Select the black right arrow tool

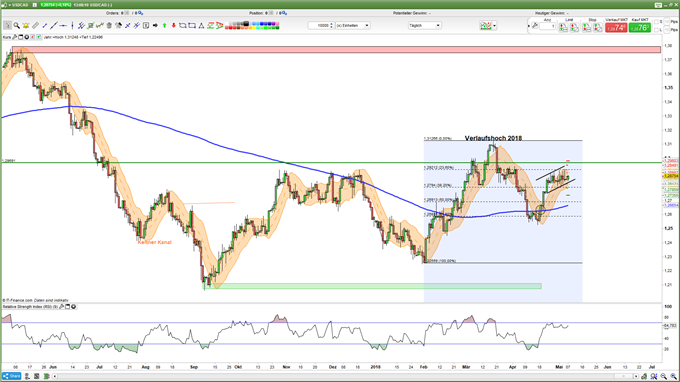click(155, 26)
